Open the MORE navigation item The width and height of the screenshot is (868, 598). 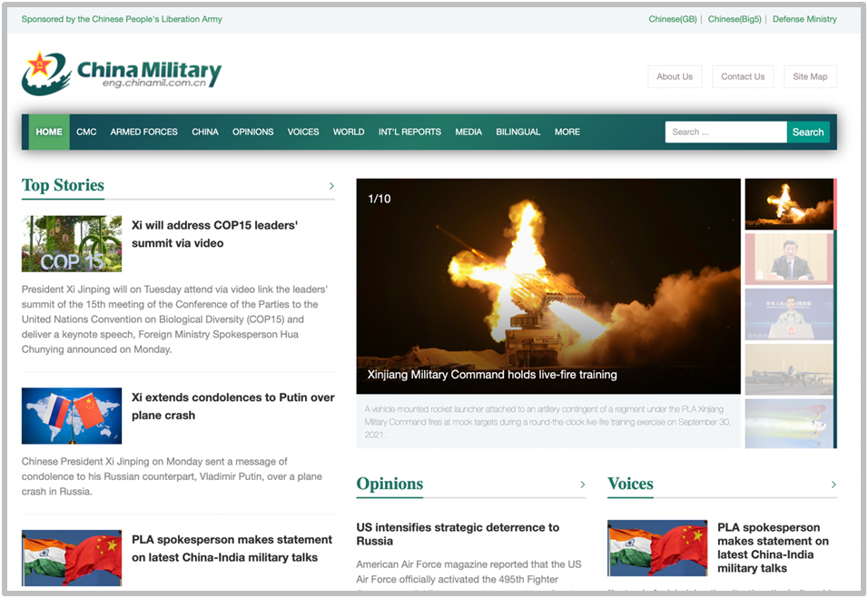tap(567, 132)
